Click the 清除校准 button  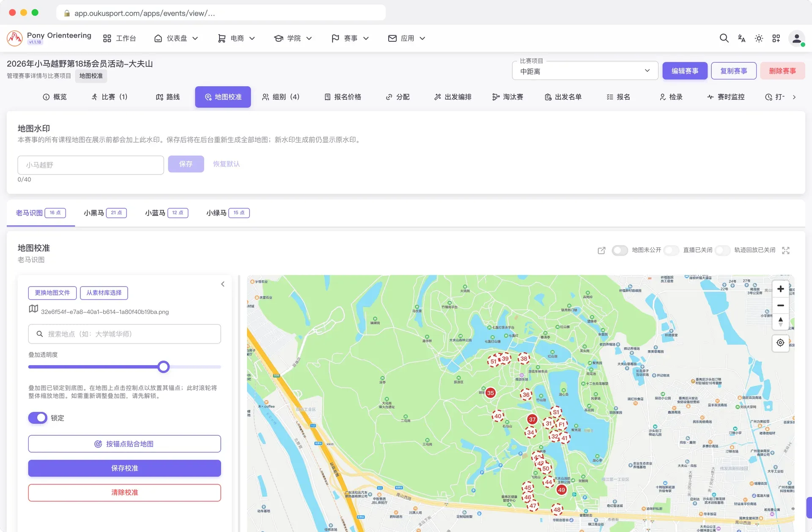pos(125,493)
